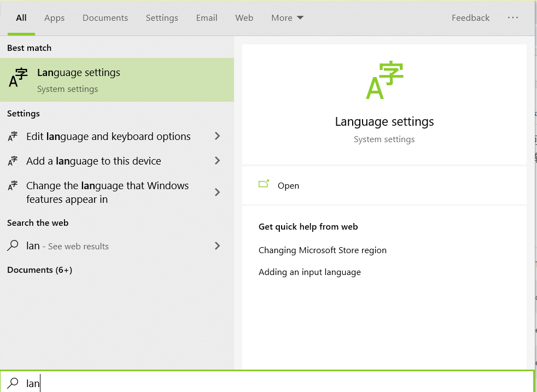The width and height of the screenshot is (537, 392).
Task: Open the More filter dropdown
Action: (287, 17)
